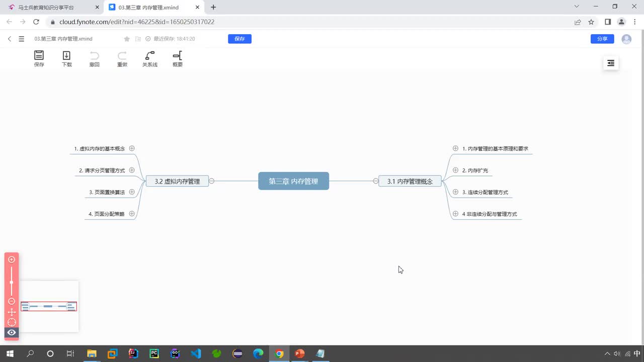The width and height of the screenshot is (644, 362).
Task: Expand 2. 内存扩充 node
Action: pyautogui.click(x=455, y=170)
